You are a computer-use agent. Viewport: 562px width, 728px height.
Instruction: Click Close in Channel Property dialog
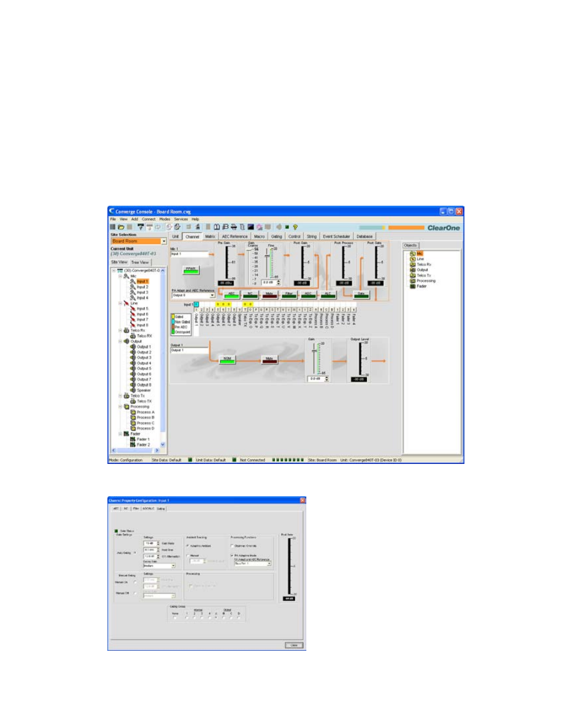click(x=295, y=645)
